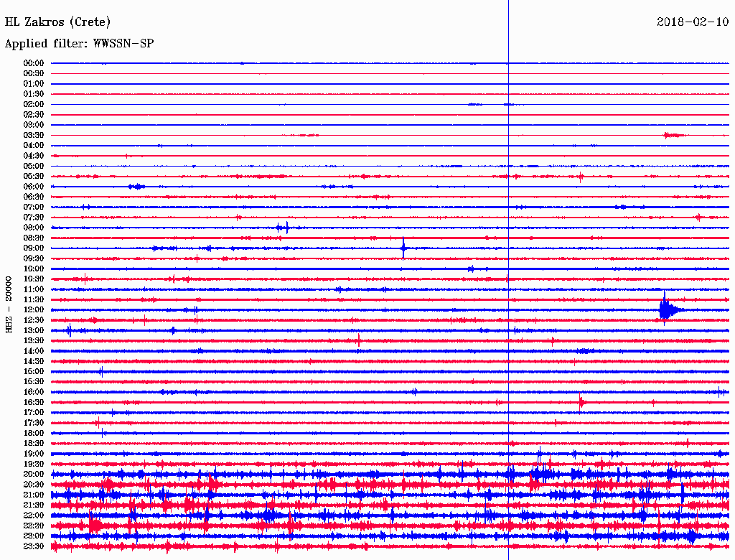The image size is (735, 560).
Task: Click the 00:30 time label
Action: [x=34, y=73]
